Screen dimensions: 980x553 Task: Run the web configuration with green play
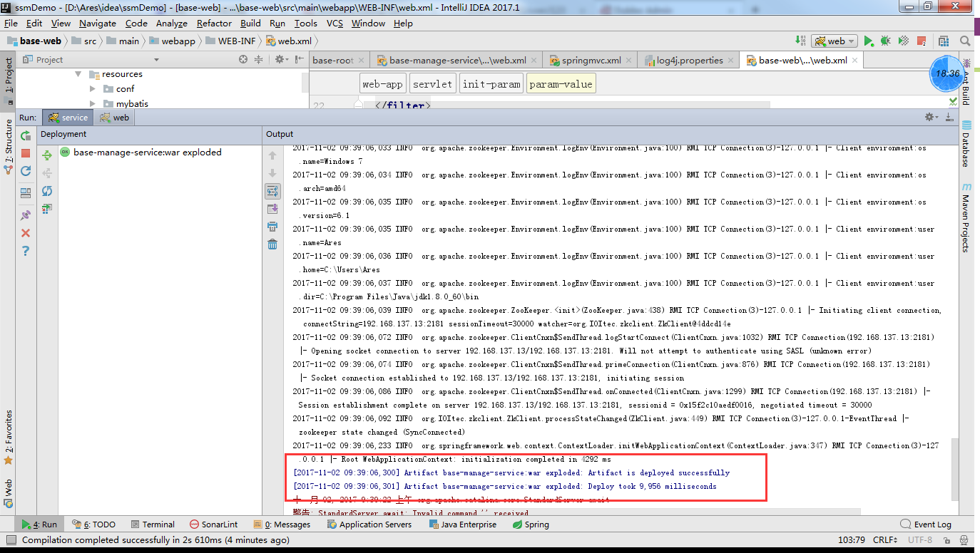point(868,41)
